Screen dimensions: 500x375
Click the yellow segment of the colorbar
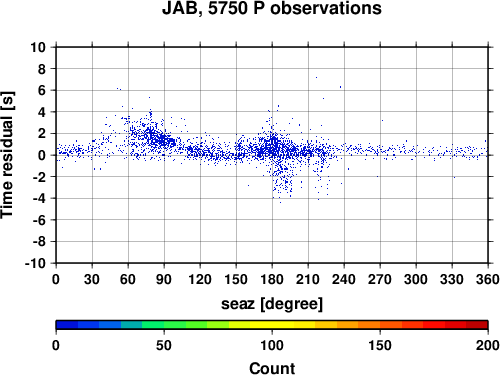(x=272, y=325)
